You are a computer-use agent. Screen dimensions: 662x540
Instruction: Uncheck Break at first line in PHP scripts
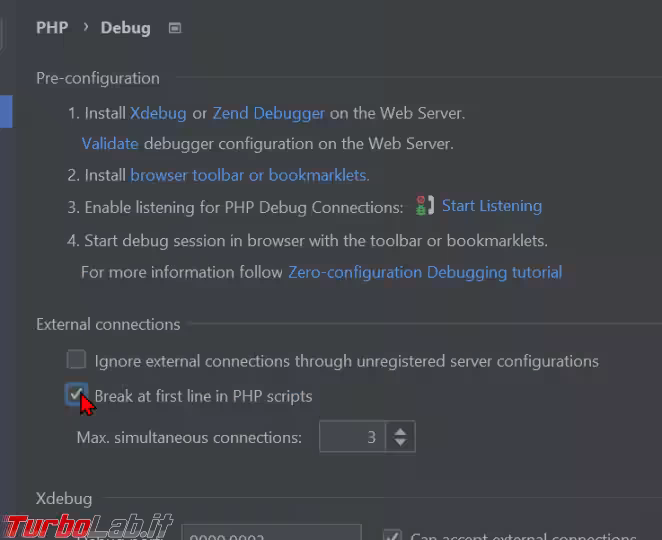pos(76,394)
